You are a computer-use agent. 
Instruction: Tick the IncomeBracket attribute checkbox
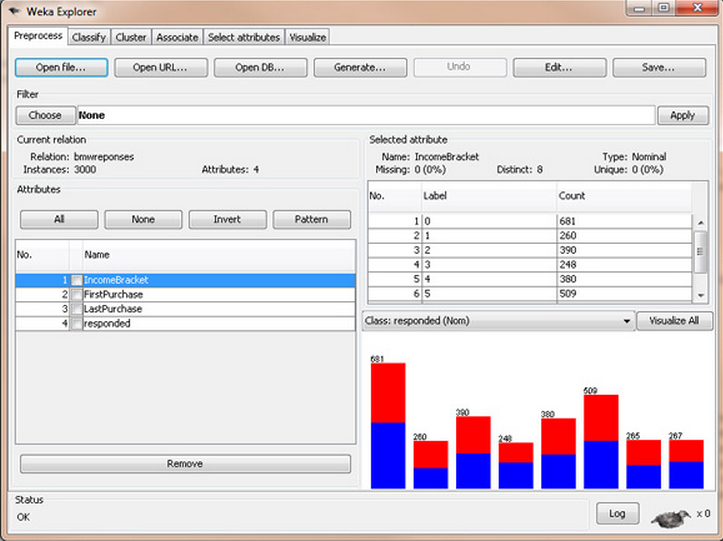click(76, 281)
